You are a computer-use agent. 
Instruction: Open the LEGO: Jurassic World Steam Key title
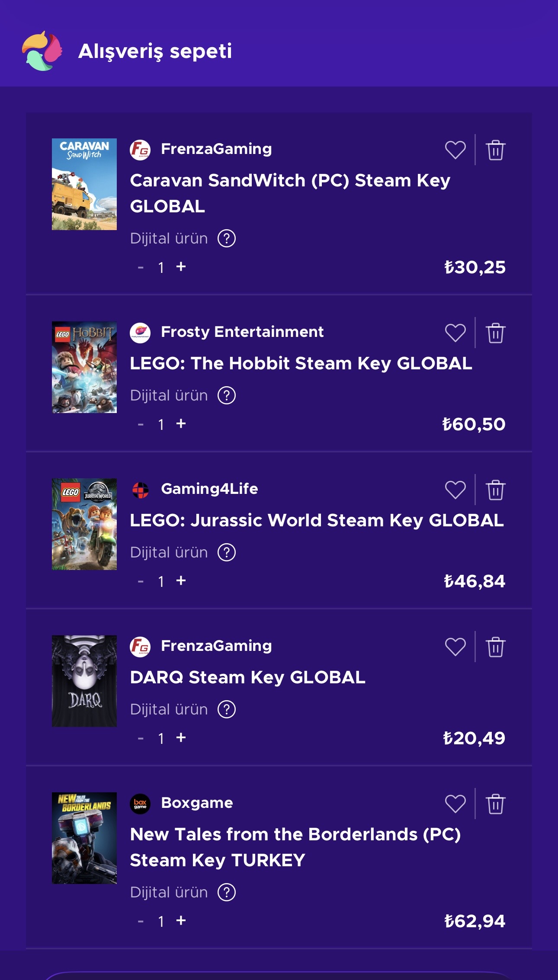point(317,520)
